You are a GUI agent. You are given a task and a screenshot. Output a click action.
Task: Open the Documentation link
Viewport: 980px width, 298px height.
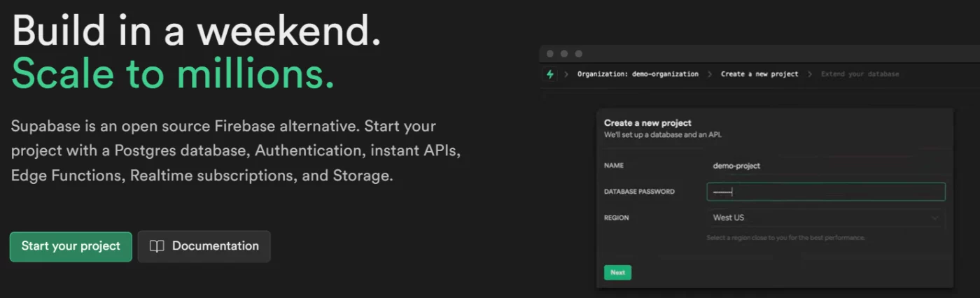[x=204, y=246]
